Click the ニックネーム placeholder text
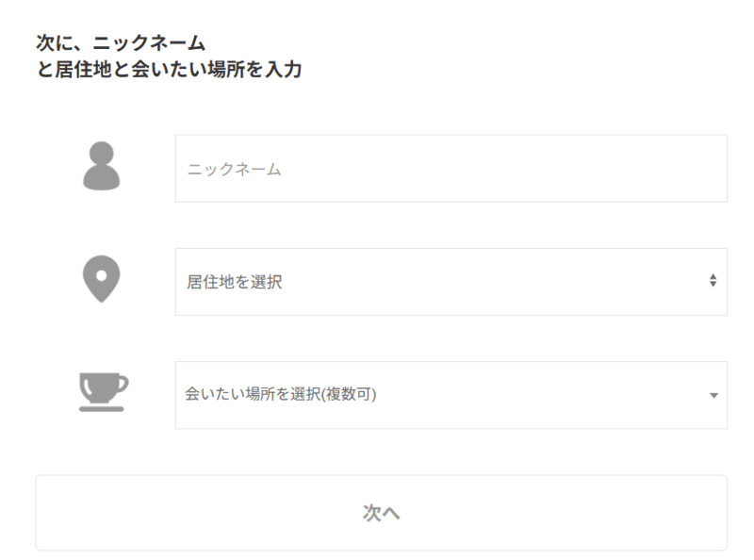The height and width of the screenshot is (560, 754). point(234,170)
